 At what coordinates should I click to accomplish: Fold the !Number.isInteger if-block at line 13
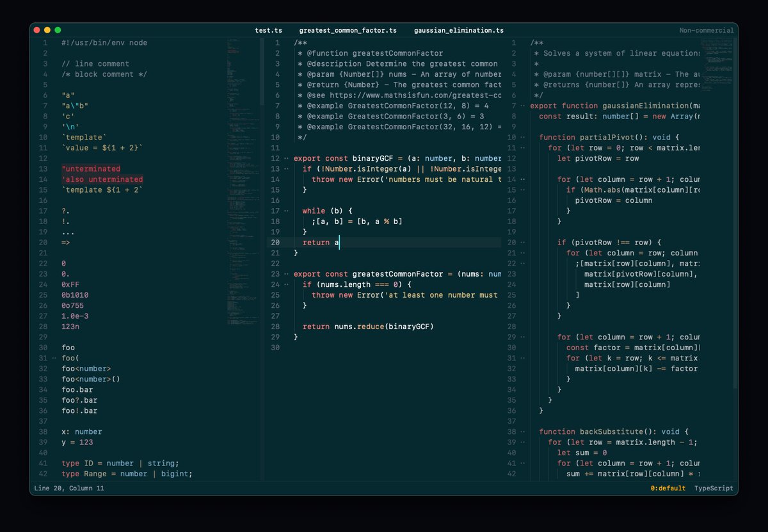coord(286,169)
